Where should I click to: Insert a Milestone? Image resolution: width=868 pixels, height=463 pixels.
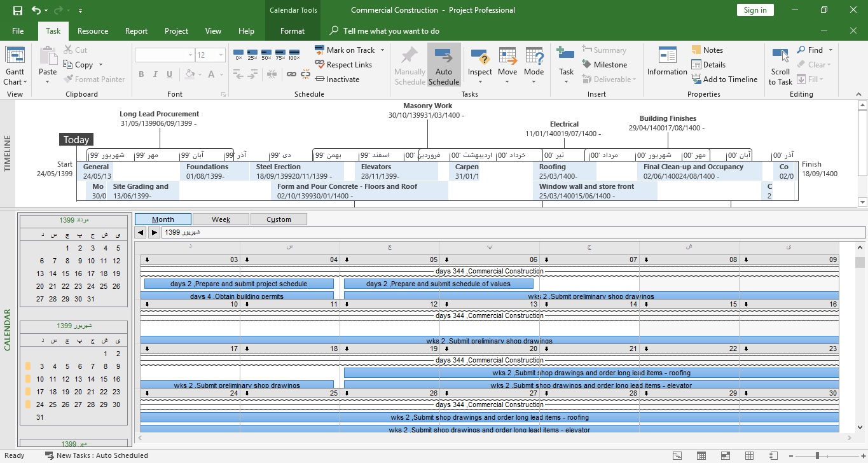click(604, 65)
